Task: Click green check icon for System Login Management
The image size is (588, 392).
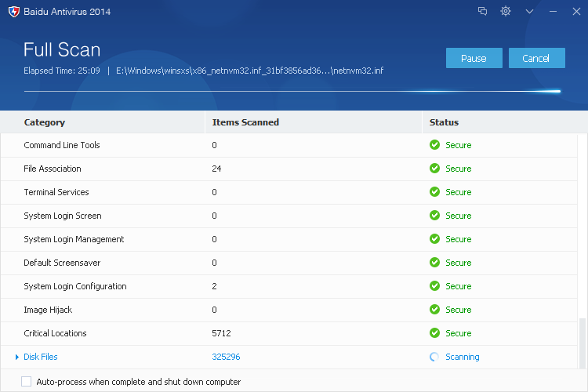Action: click(434, 239)
